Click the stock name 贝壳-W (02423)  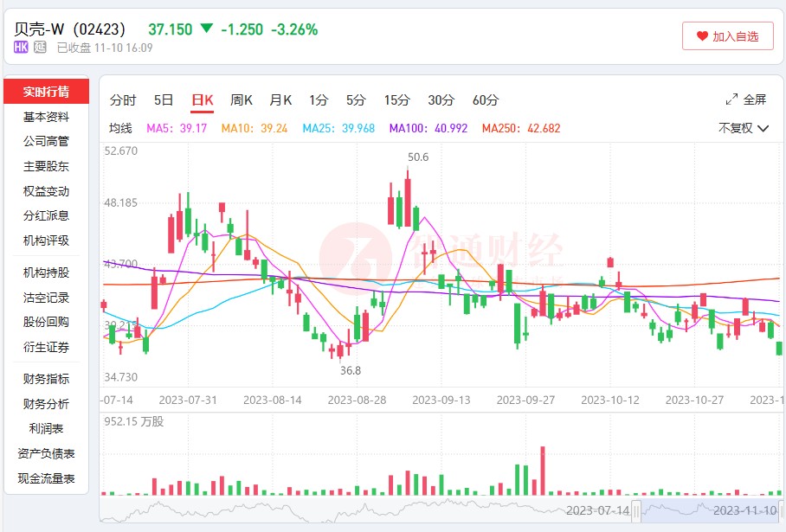coord(69,29)
